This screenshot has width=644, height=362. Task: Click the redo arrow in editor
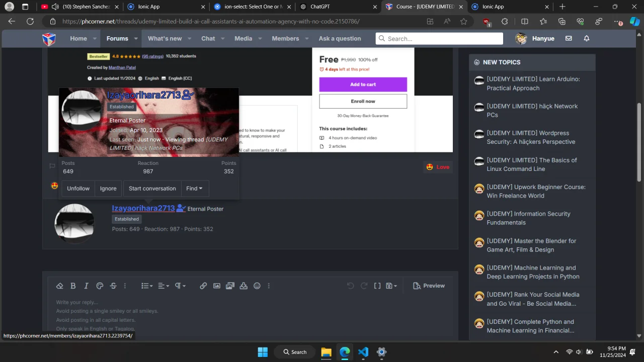coord(364,286)
